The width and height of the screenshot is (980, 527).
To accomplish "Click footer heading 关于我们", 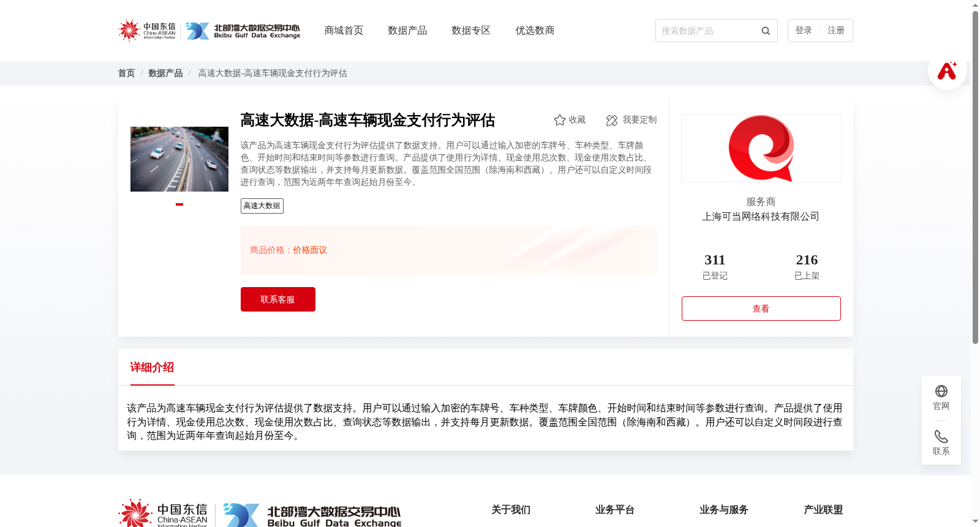I will click(511, 510).
